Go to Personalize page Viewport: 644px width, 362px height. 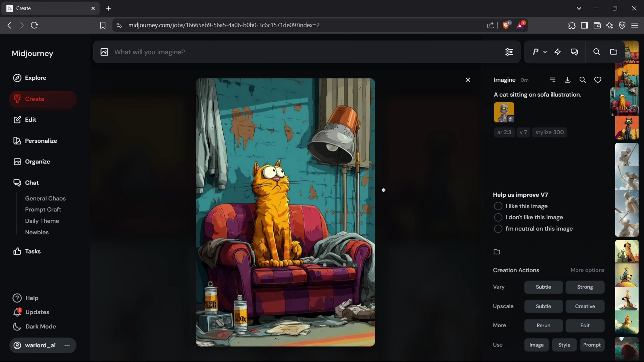coord(35,141)
